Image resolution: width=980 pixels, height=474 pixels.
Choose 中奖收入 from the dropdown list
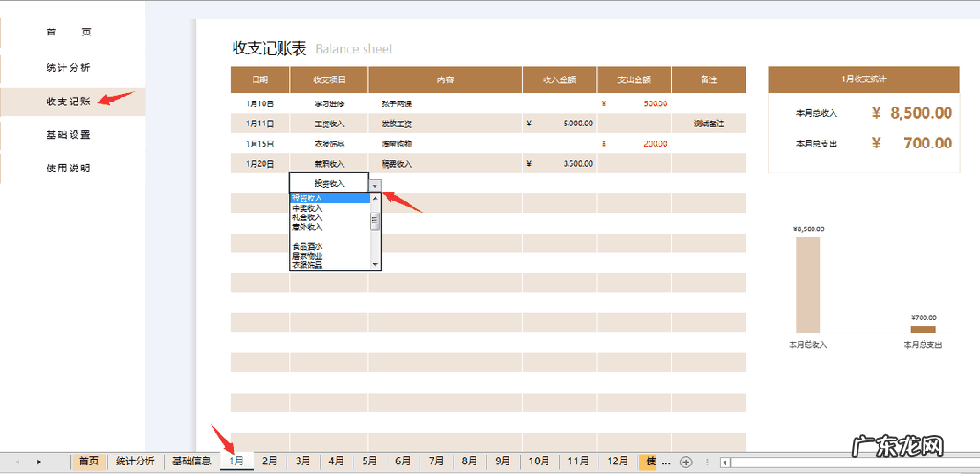(x=330, y=208)
